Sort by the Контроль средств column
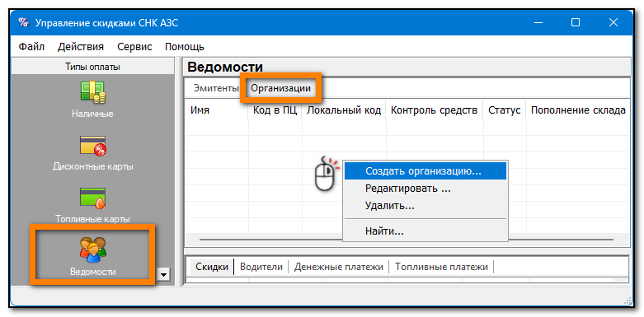644x317 pixels. (x=434, y=110)
